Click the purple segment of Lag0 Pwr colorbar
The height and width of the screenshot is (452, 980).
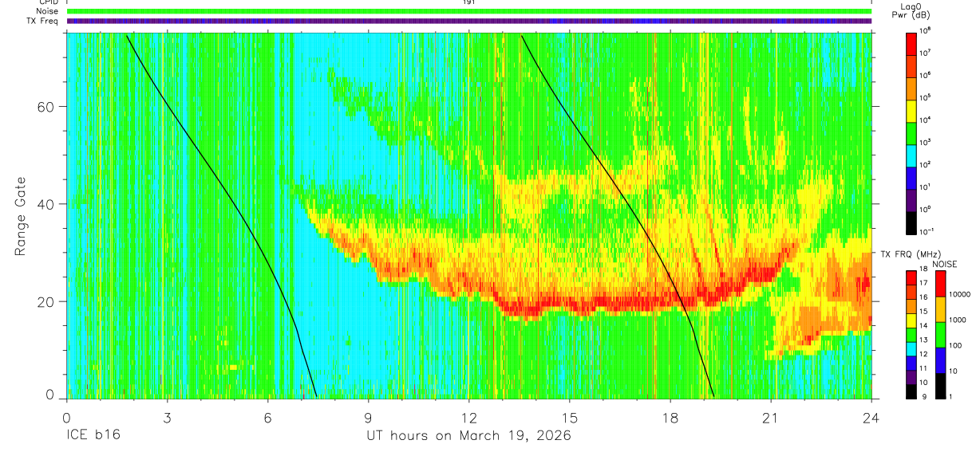(911, 198)
